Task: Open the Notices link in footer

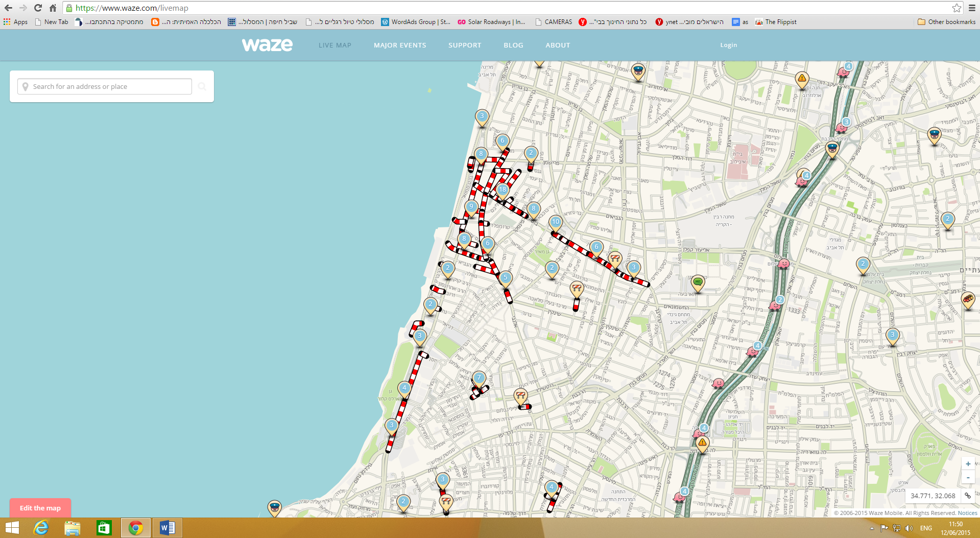Action: point(967,513)
